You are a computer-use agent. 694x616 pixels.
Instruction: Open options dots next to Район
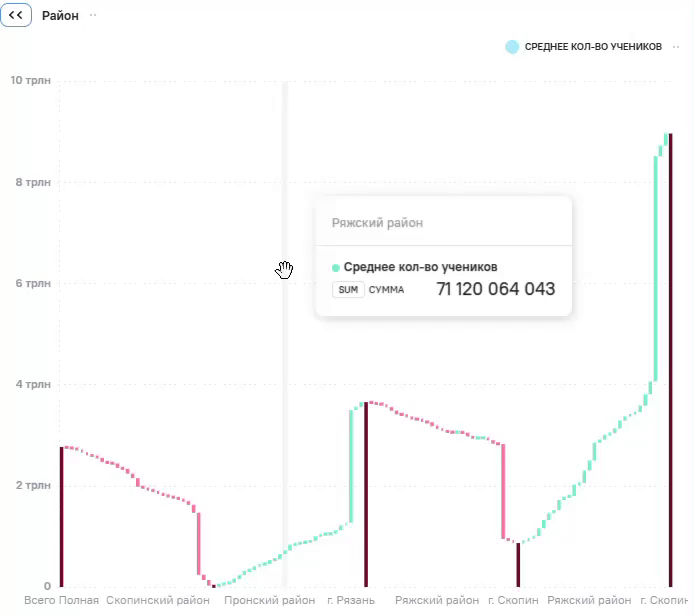[93, 15]
